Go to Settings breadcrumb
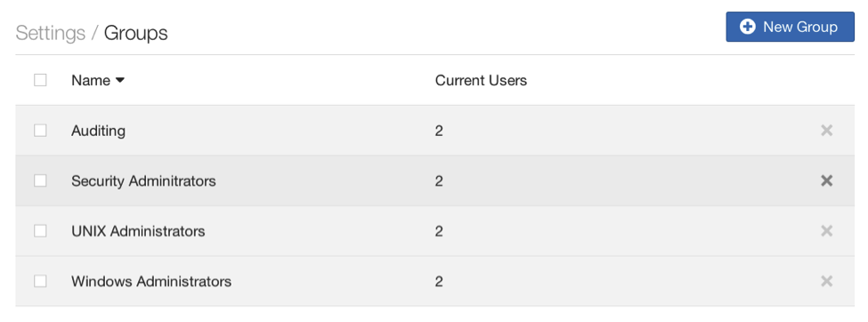The image size is (868, 322). [51, 33]
